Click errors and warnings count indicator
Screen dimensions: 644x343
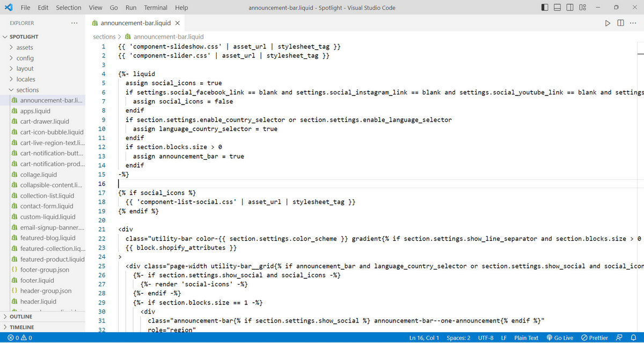(19, 338)
